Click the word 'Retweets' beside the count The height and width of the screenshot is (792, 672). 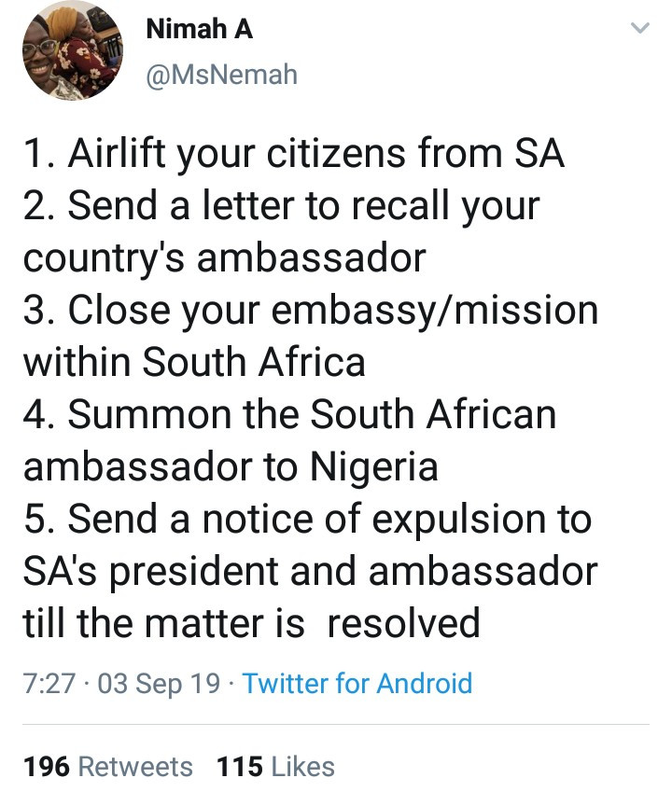[x=135, y=767]
